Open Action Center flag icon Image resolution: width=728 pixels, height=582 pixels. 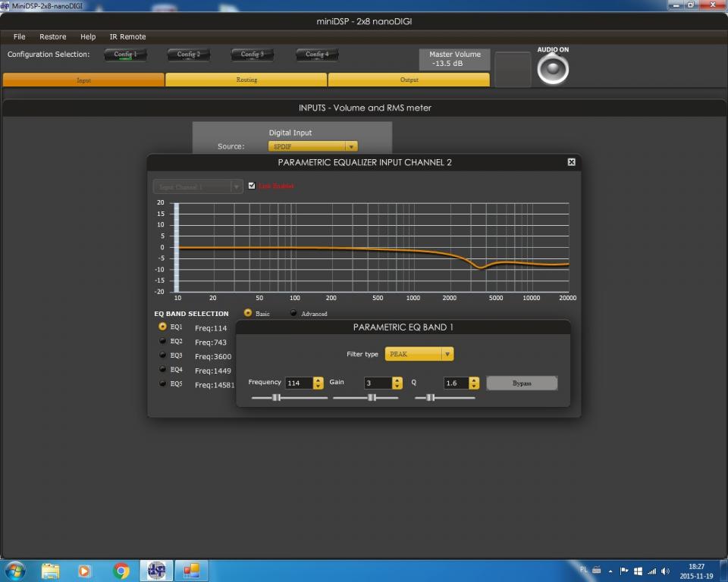click(x=624, y=571)
